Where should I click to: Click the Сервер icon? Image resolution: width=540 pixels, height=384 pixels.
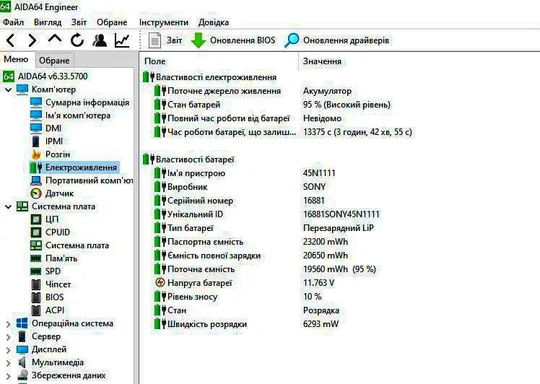coord(22,336)
